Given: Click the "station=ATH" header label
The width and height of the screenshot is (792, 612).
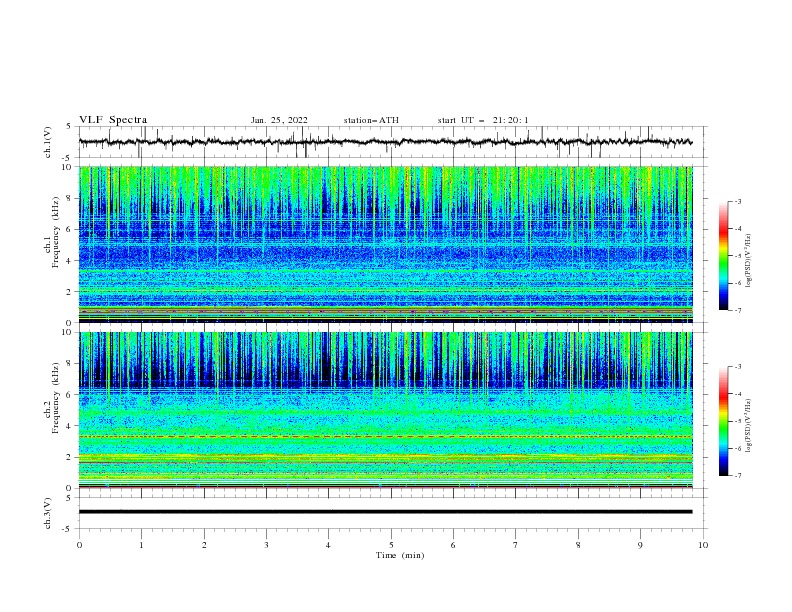Looking at the screenshot, I should tap(371, 120).
